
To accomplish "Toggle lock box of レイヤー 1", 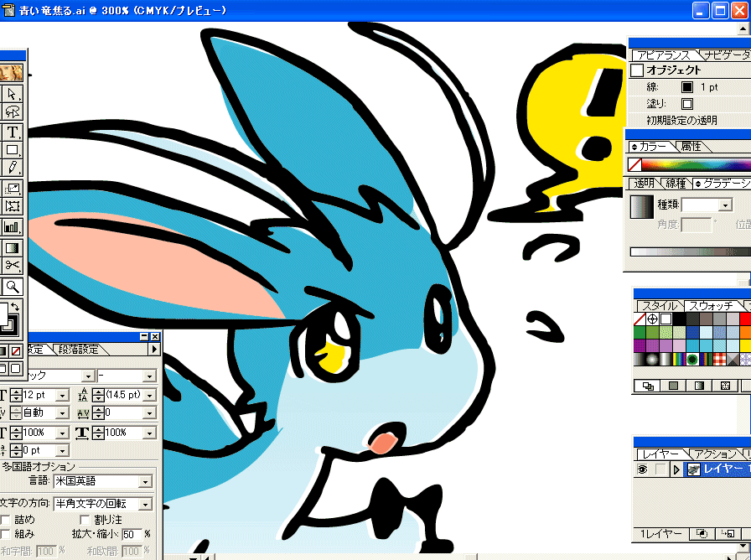I will 661,469.
